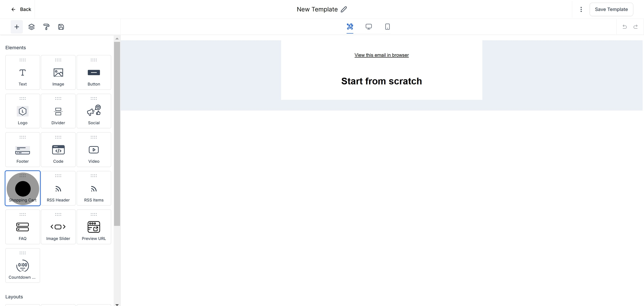Switch to desktop preview mode
Viewport: 644px width, 306px height.
click(369, 26)
